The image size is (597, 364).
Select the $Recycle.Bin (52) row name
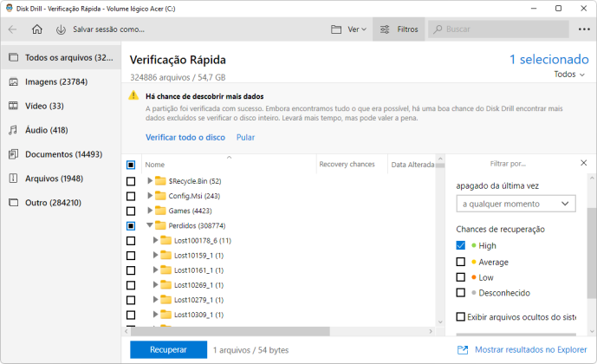point(195,181)
